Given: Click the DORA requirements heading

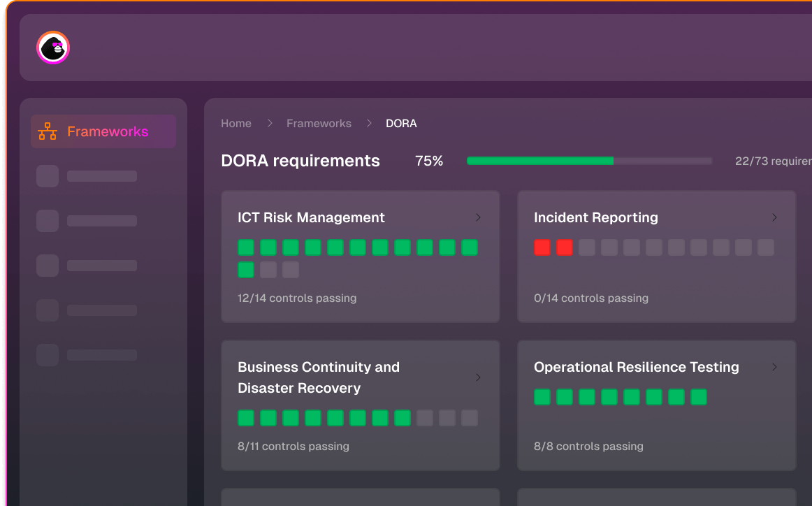Looking at the screenshot, I should [x=300, y=161].
